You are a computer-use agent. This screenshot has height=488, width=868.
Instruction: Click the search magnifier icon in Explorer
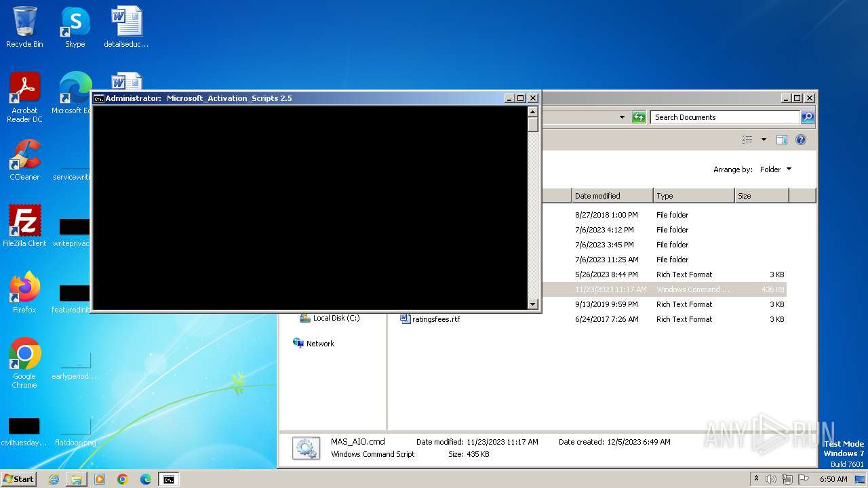coord(807,117)
